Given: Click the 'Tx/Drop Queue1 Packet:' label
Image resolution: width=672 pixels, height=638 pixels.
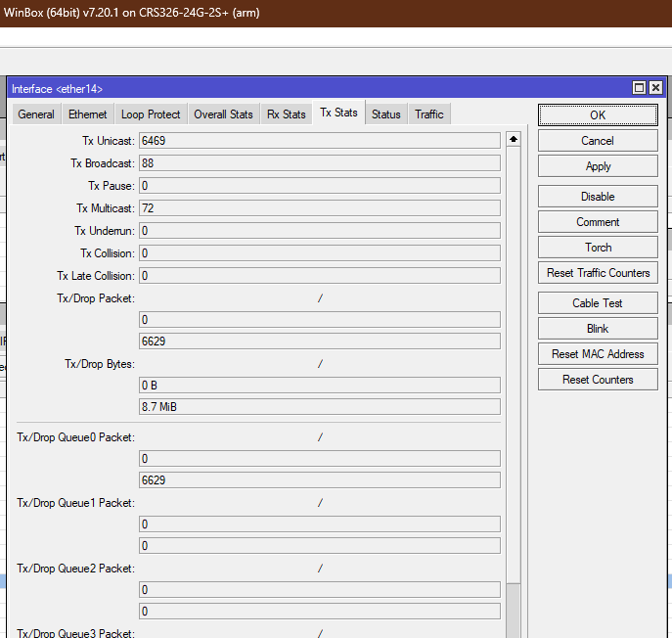Looking at the screenshot, I should [x=76, y=503].
